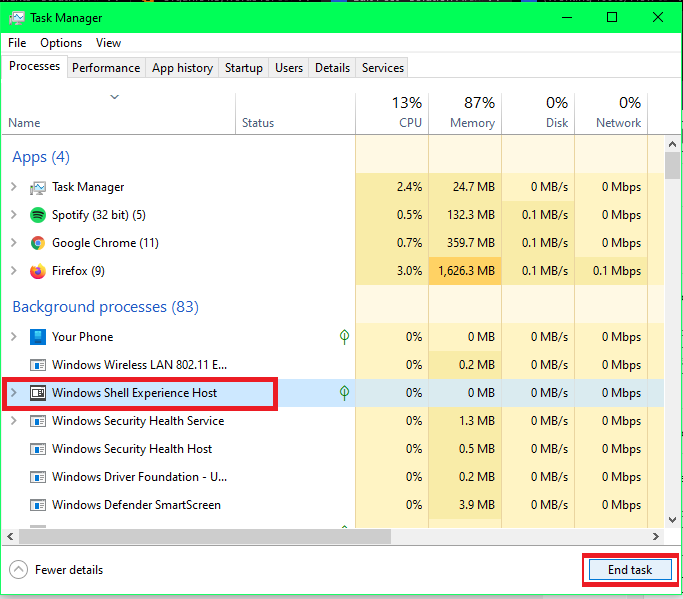Click the vertical scrollbar down arrow
The height and width of the screenshot is (599, 683).
coord(673,520)
